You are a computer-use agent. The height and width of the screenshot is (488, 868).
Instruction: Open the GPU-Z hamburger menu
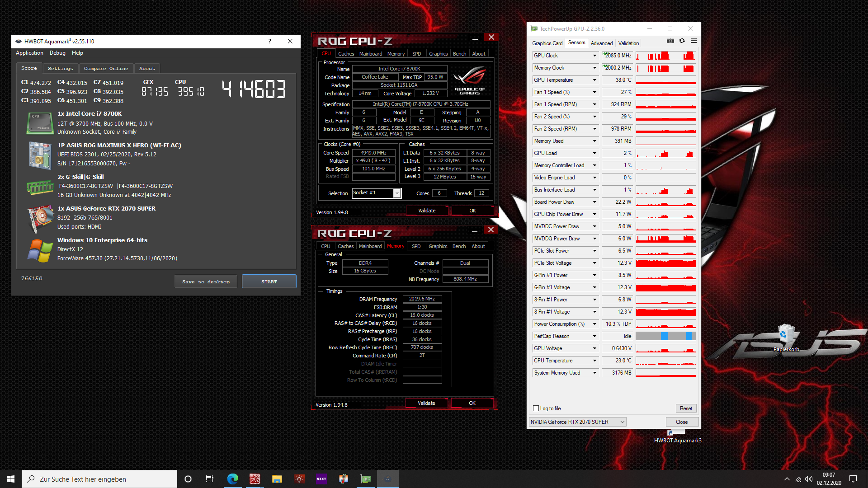pos(693,41)
